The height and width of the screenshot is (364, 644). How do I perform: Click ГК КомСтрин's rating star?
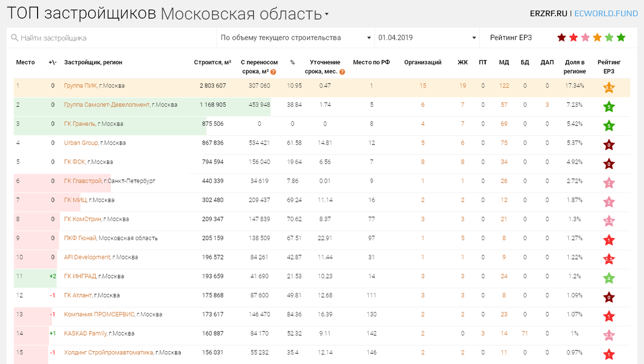click(x=609, y=221)
